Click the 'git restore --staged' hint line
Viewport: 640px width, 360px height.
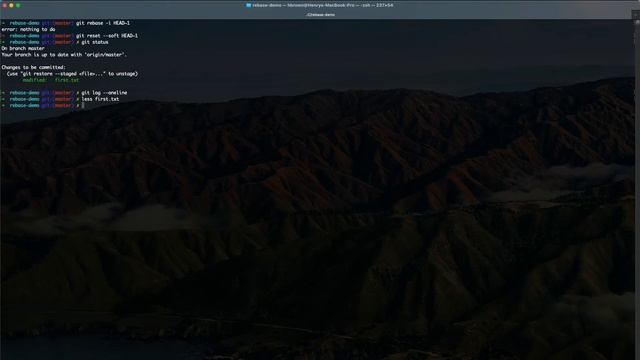[73, 74]
